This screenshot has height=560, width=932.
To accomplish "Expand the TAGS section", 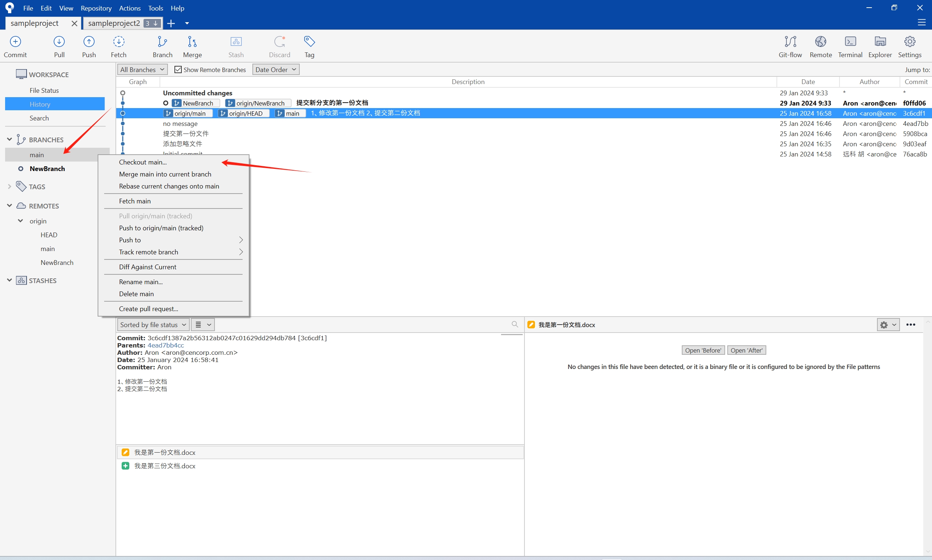I will point(9,187).
